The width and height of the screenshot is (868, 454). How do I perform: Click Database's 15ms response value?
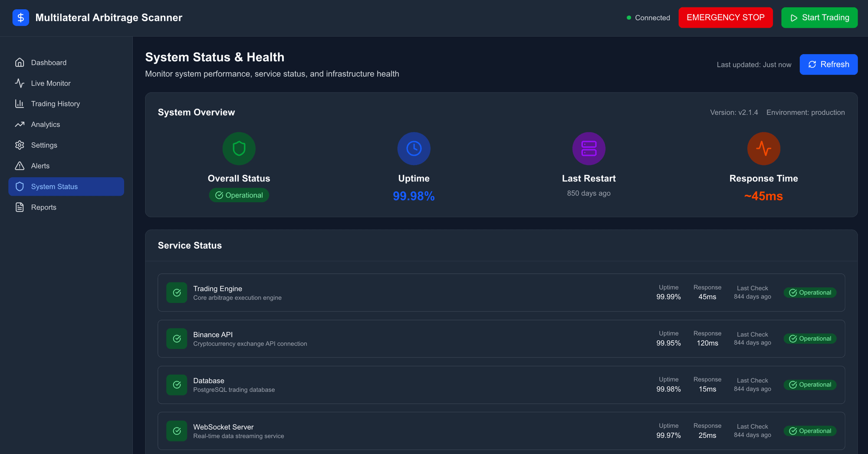pos(707,389)
